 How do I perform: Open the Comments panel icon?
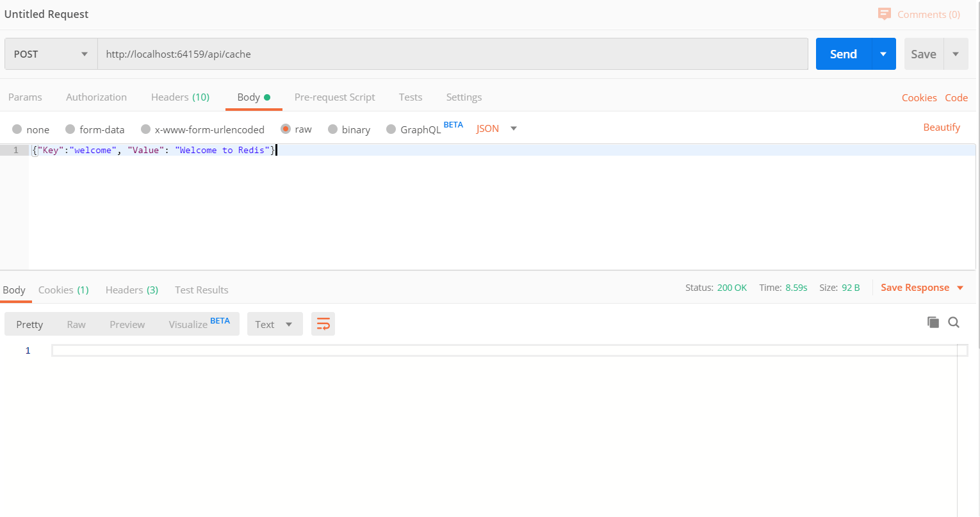click(885, 13)
